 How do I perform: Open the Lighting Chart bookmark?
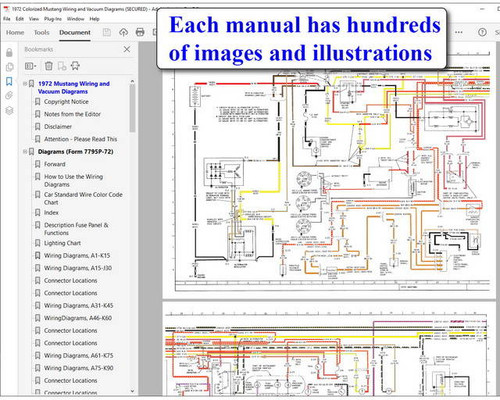pyautogui.click(x=62, y=243)
